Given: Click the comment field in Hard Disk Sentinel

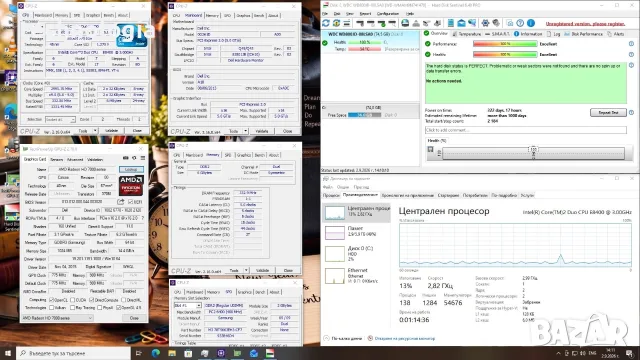Looking at the screenshot, I should click(525, 130).
